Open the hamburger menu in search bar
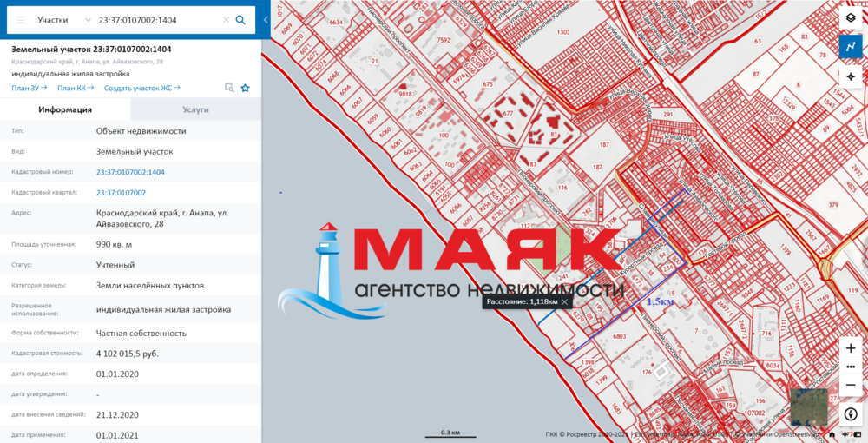 [21, 19]
